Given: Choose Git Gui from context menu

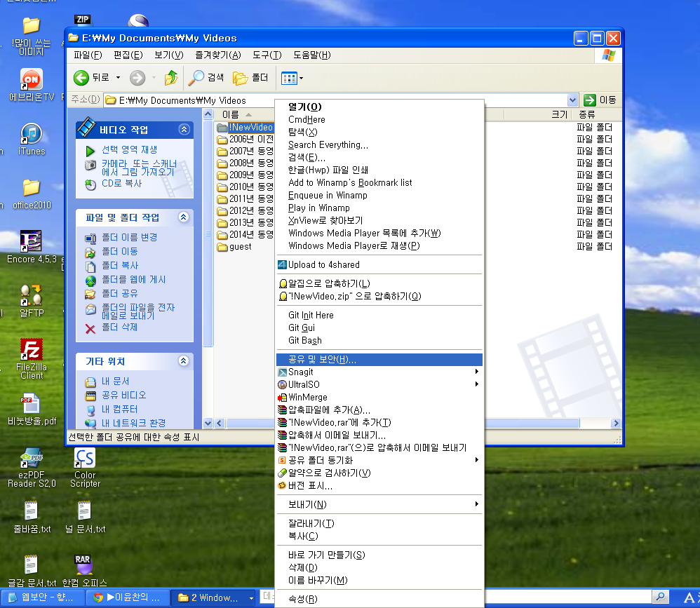Looking at the screenshot, I should coord(379,327).
